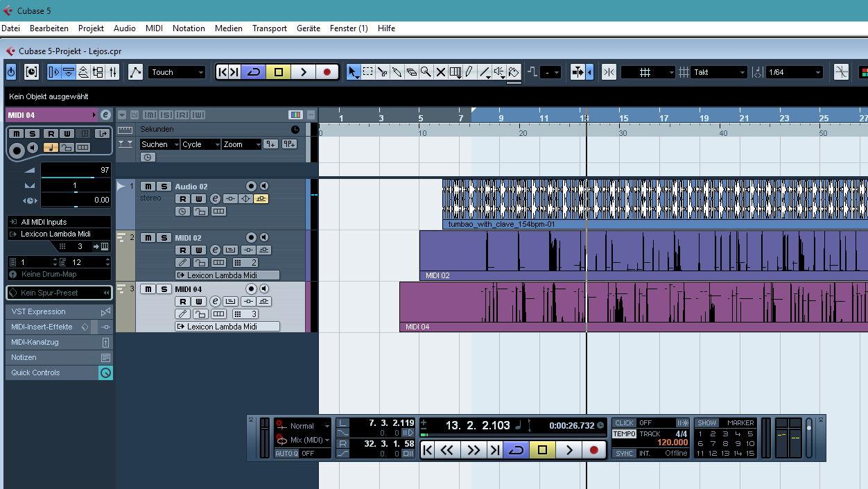Choose the Mute X tool
This screenshot has height=489, width=868.
[440, 72]
